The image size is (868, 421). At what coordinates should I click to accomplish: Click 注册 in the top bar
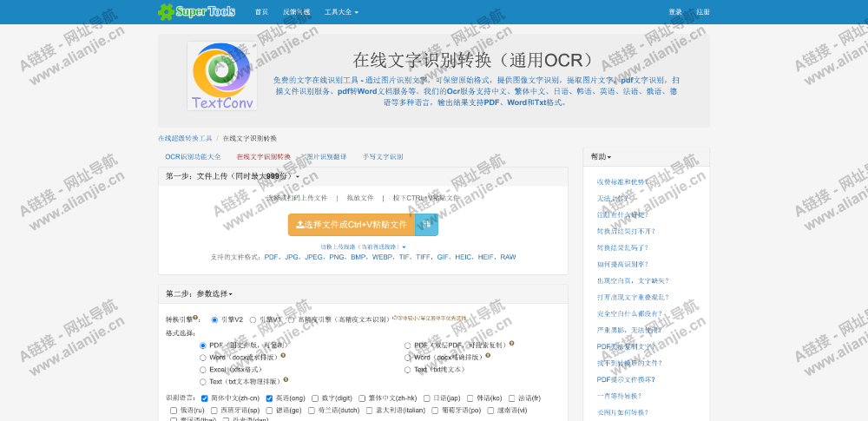[x=703, y=12]
